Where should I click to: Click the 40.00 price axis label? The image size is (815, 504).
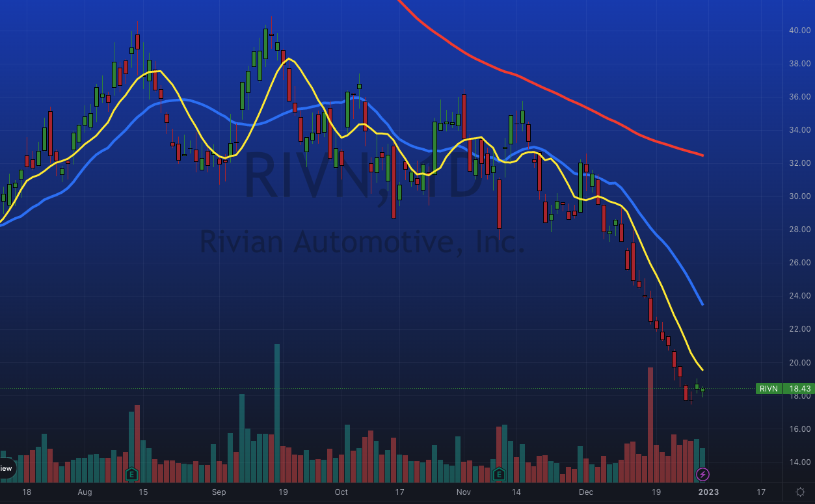(x=799, y=31)
